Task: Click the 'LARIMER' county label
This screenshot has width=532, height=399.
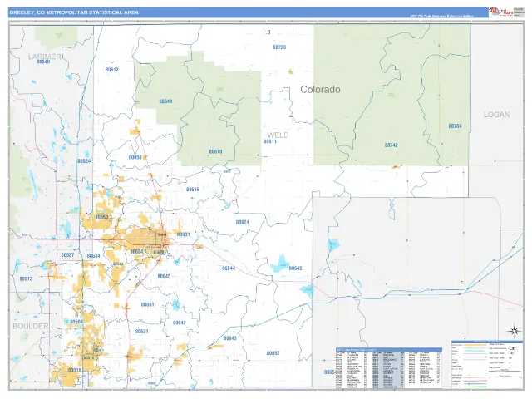Action: pyautogui.click(x=44, y=57)
